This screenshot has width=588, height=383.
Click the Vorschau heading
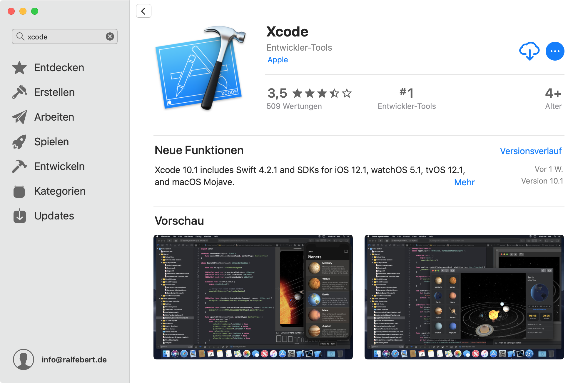[179, 221]
